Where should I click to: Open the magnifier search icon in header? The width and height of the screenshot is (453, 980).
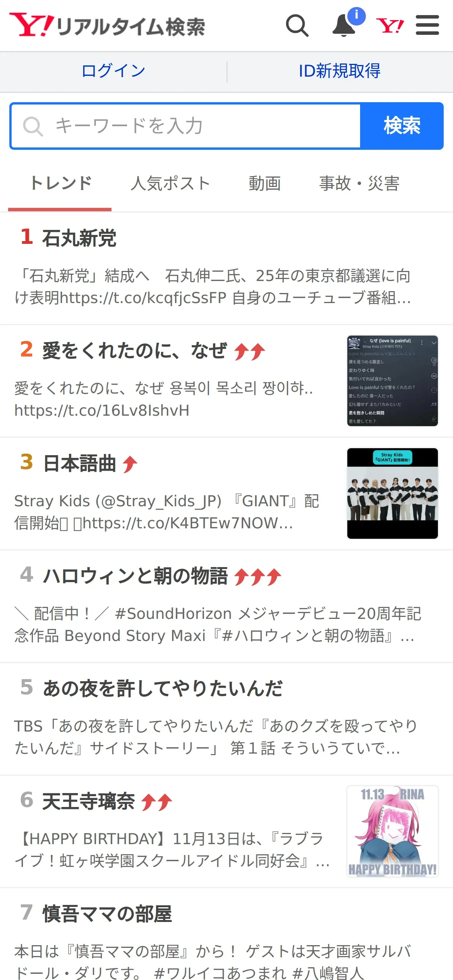click(297, 26)
